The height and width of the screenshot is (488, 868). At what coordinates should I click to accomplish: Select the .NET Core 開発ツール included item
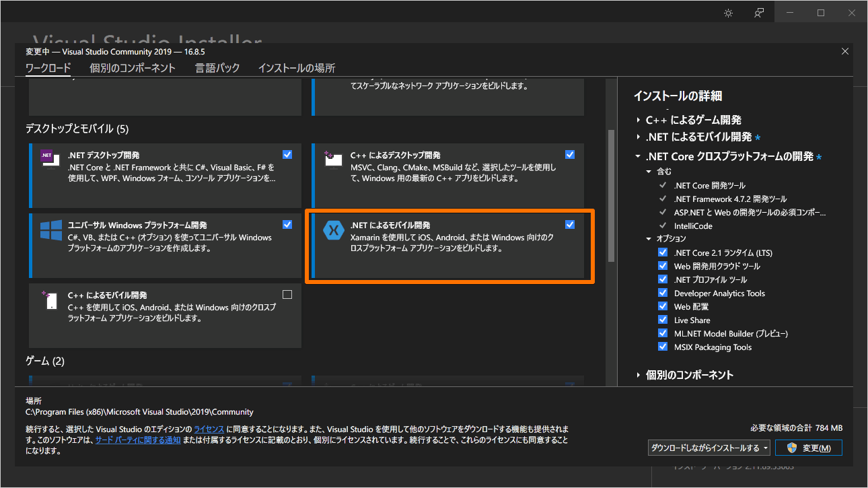710,185
